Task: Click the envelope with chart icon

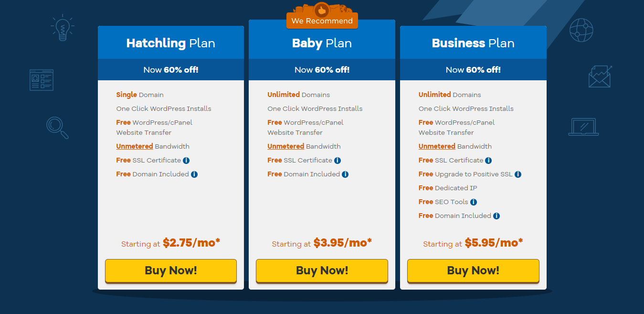Action: 600,76
